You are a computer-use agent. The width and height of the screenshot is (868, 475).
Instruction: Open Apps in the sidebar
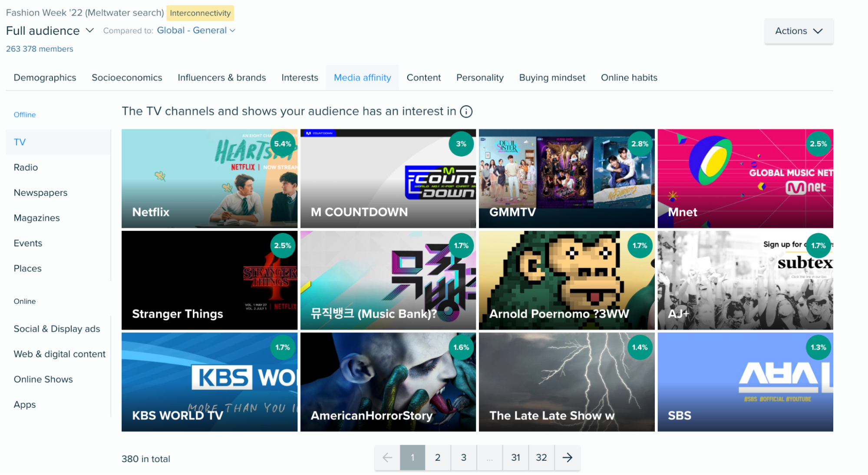[58, 404]
